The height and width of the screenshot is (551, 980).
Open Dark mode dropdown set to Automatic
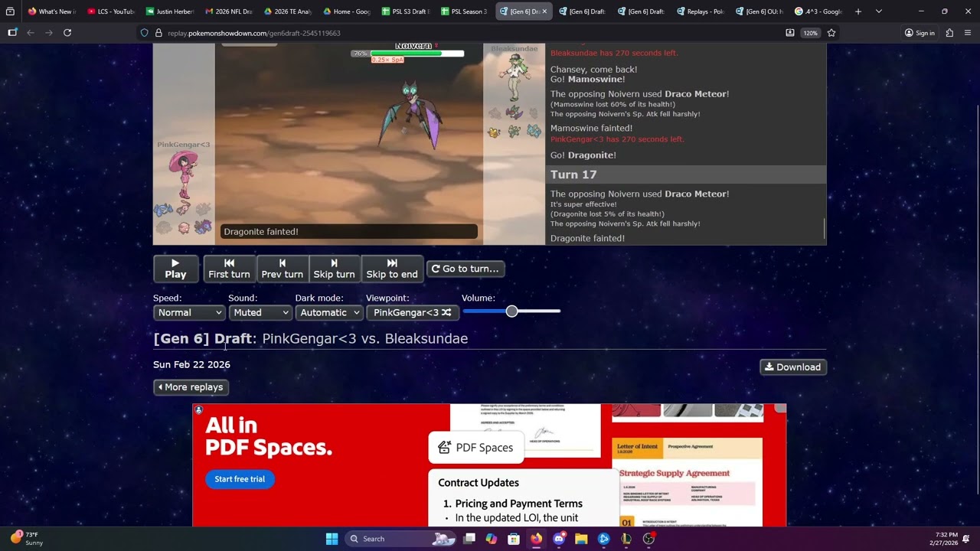pos(328,312)
